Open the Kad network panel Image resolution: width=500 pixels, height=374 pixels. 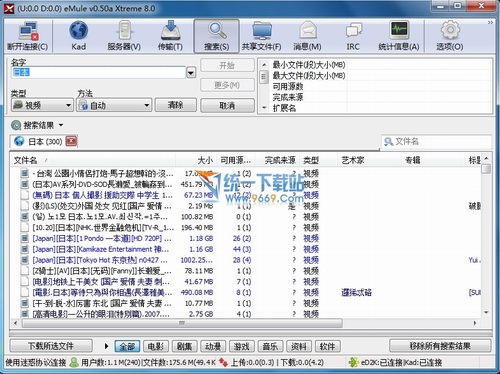coord(79,36)
